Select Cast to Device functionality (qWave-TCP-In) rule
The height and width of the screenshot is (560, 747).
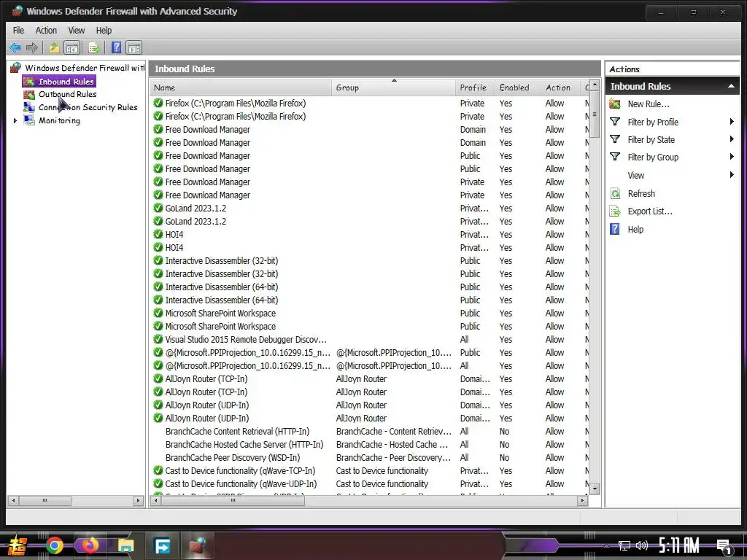coord(370,470)
